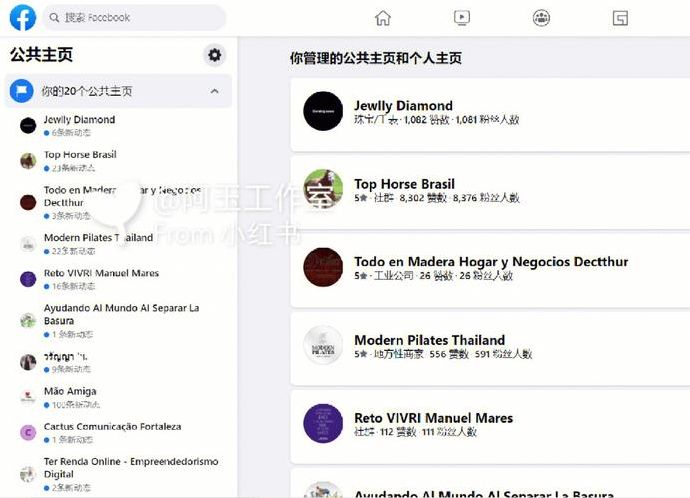Click '6条新动态' under Jewlly Diamond

71,132
